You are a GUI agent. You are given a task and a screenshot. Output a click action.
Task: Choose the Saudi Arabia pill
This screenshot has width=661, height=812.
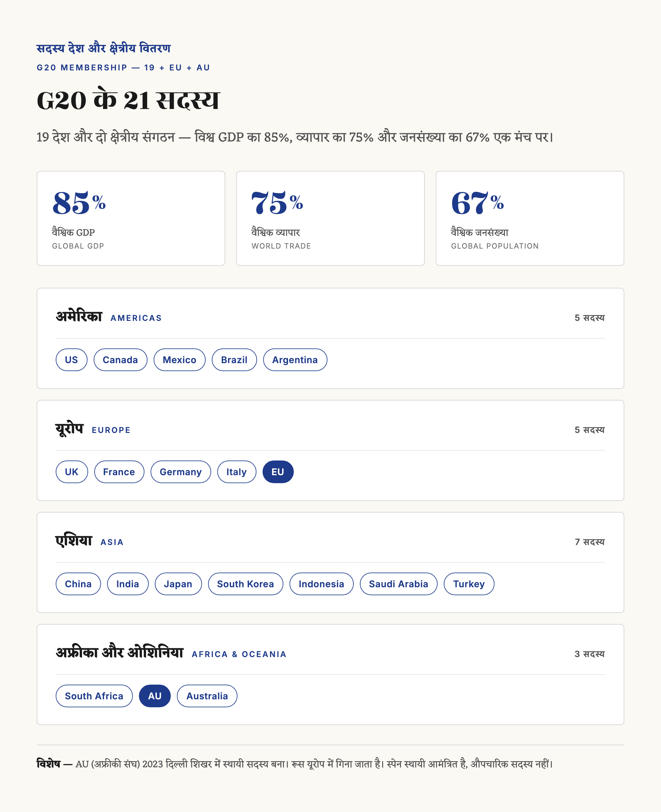399,584
